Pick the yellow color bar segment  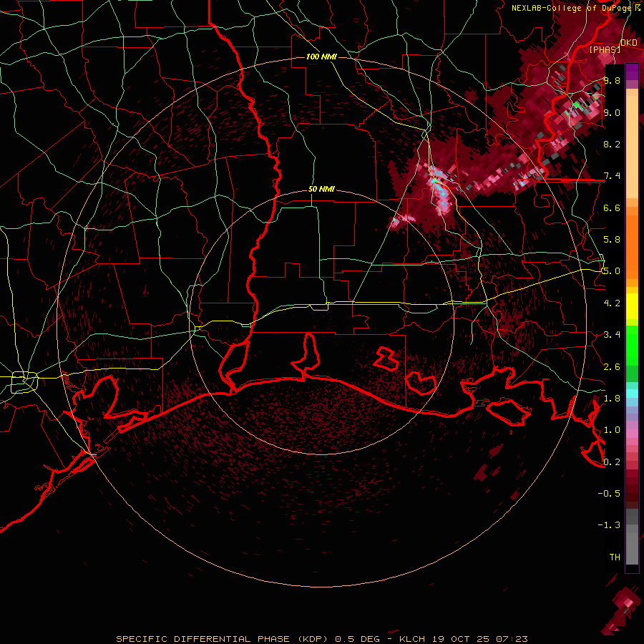point(632,306)
